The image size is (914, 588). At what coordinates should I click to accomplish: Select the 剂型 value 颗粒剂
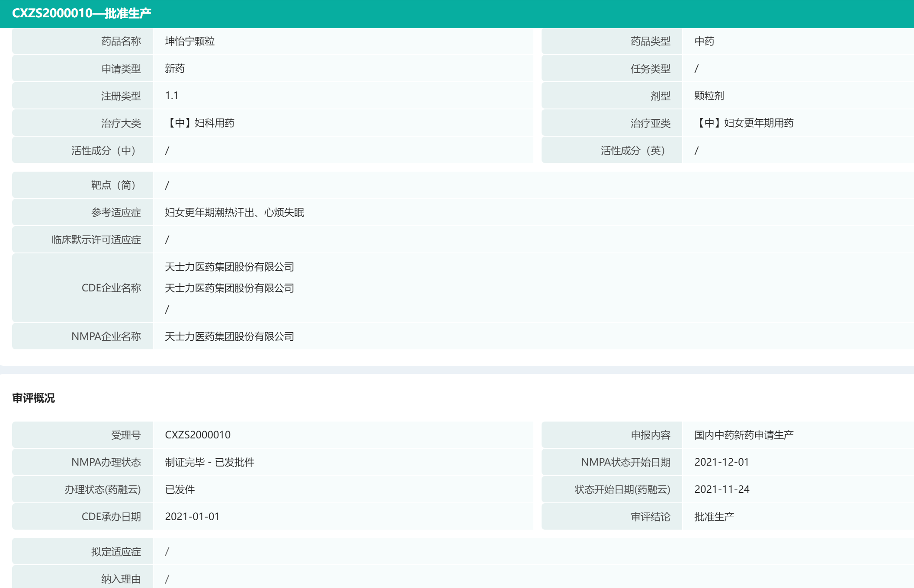(x=709, y=96)
